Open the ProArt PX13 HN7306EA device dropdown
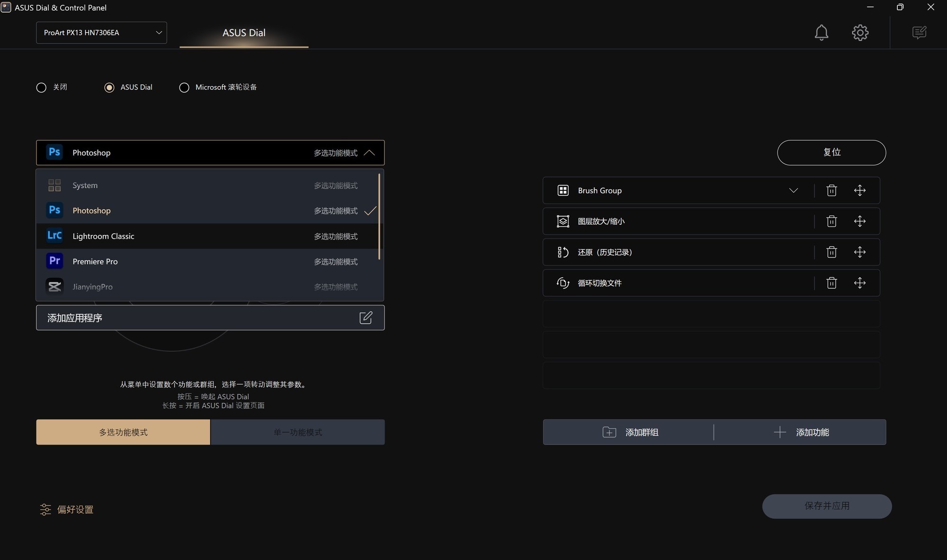This screenshot has width=947, height=560. [x=101, y=33]
